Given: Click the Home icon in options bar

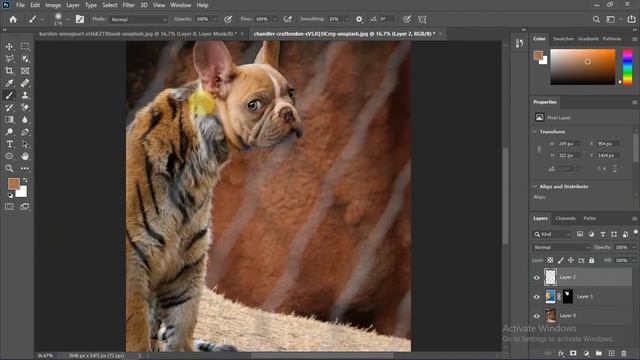Looking at the screenshot, I should 13,19.
